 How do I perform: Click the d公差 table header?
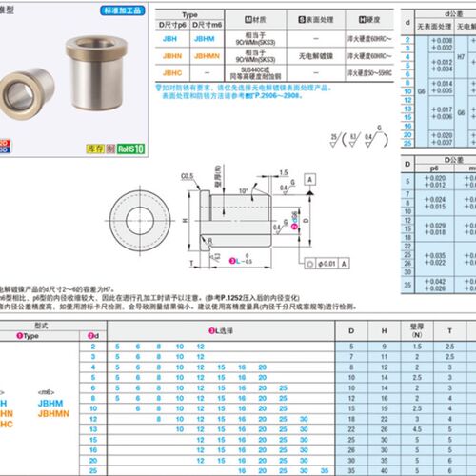tap(454, 13)
